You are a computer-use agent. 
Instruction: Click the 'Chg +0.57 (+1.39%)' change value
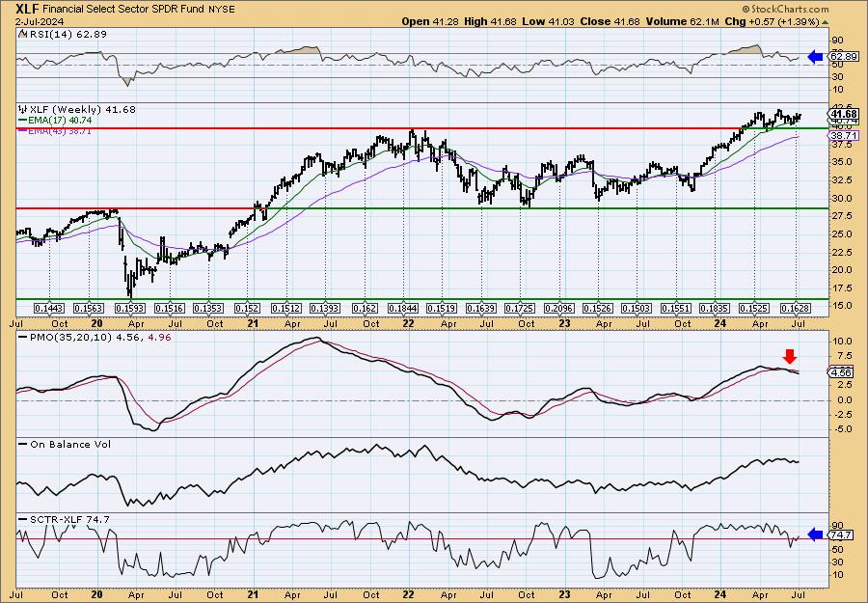772,21
